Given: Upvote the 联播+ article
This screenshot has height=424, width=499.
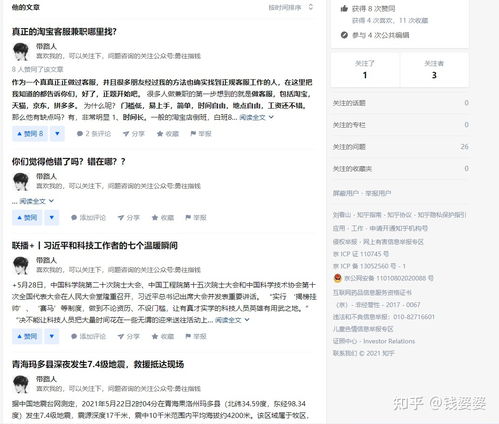Looking at the screenshot, I should click(27, 336).
